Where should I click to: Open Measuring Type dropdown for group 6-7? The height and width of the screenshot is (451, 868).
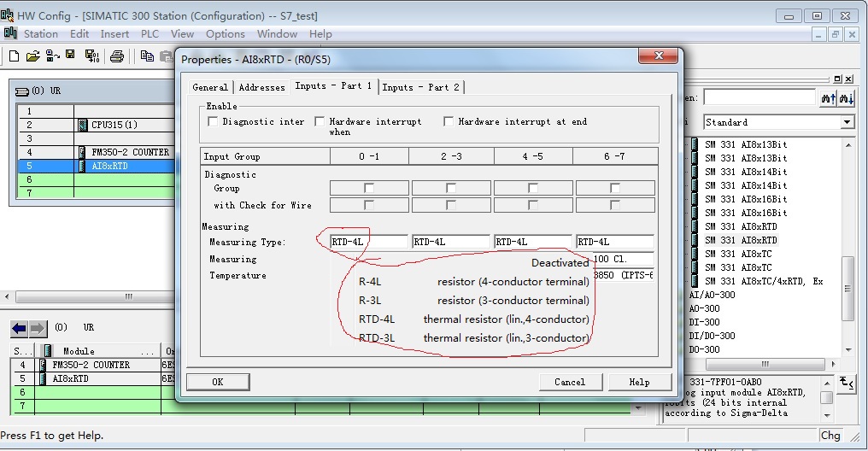point(614,242)
